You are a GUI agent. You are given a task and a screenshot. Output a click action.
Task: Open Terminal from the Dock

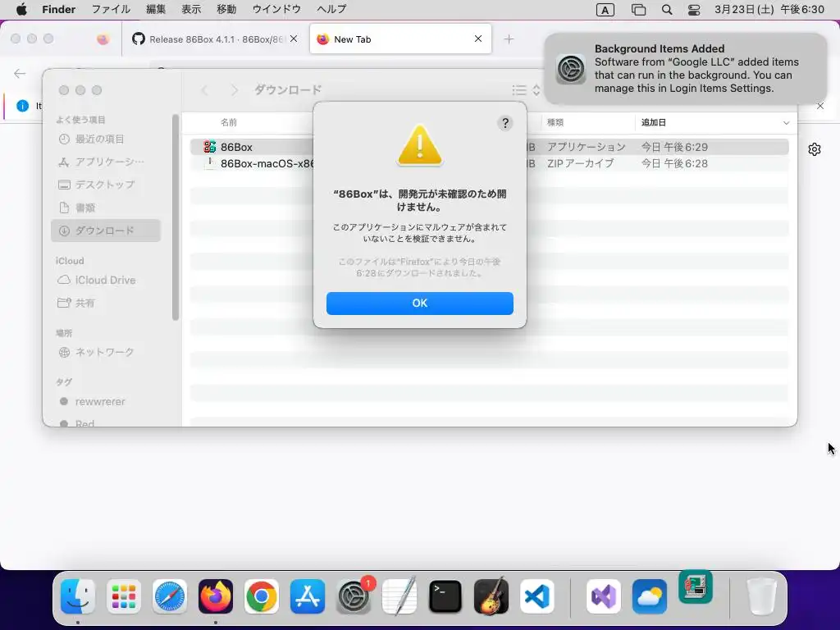445,596
